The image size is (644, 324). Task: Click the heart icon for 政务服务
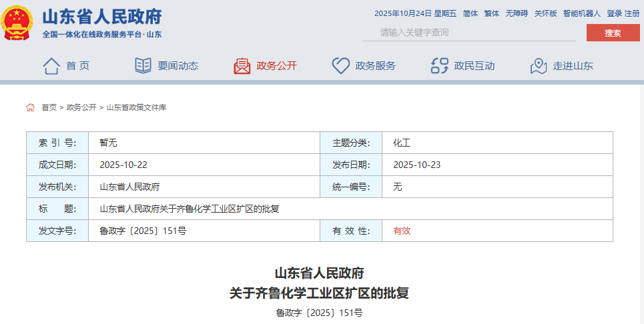tap(340, 66)
